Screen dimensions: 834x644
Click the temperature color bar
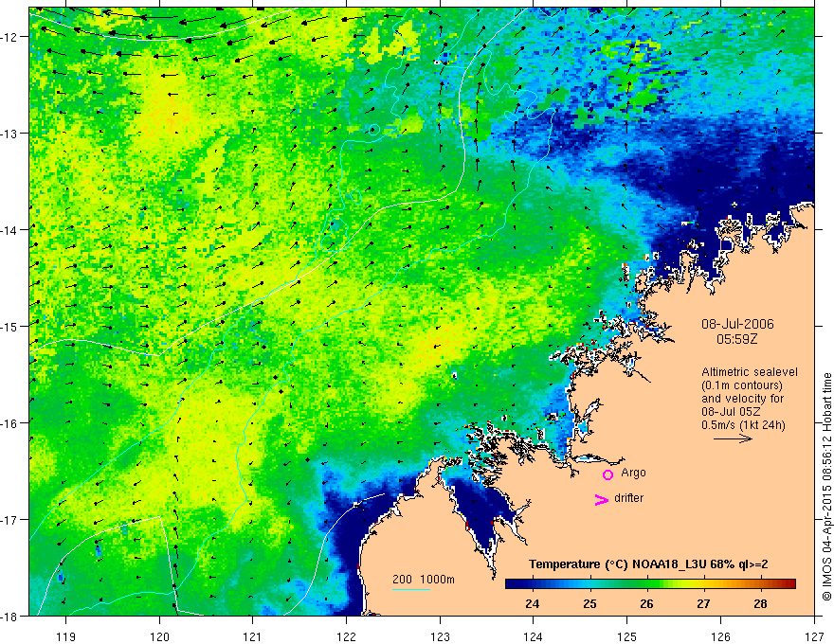pos(650,584)
